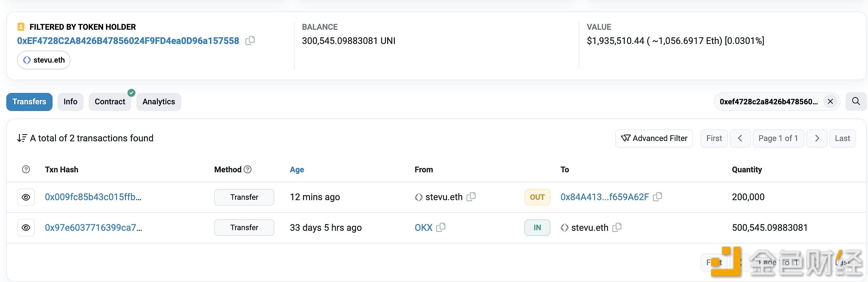The width and height of the screenshot is (868, 282).
Task: Click the OUT direction badge
Action: [537, 197]
